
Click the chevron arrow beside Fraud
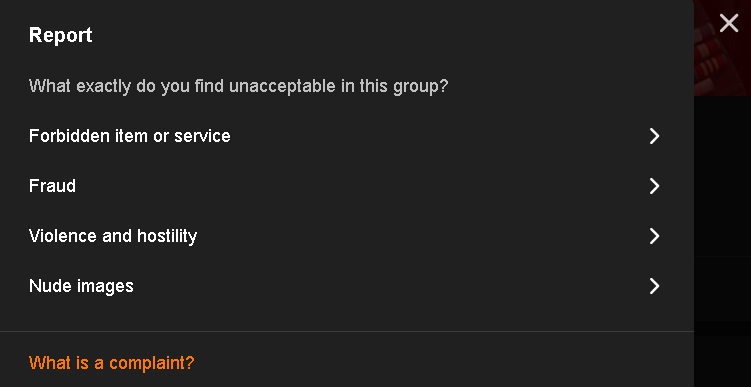point(654,186)
